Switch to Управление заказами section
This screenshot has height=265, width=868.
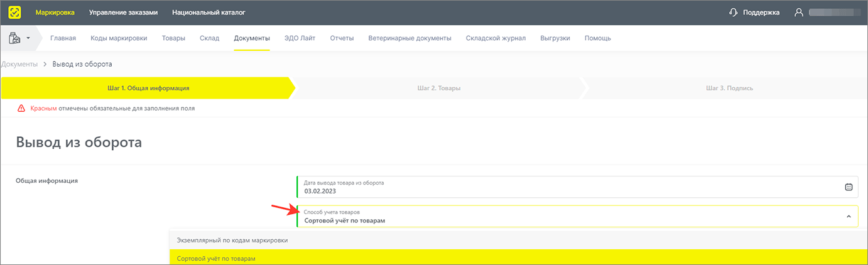123,12
